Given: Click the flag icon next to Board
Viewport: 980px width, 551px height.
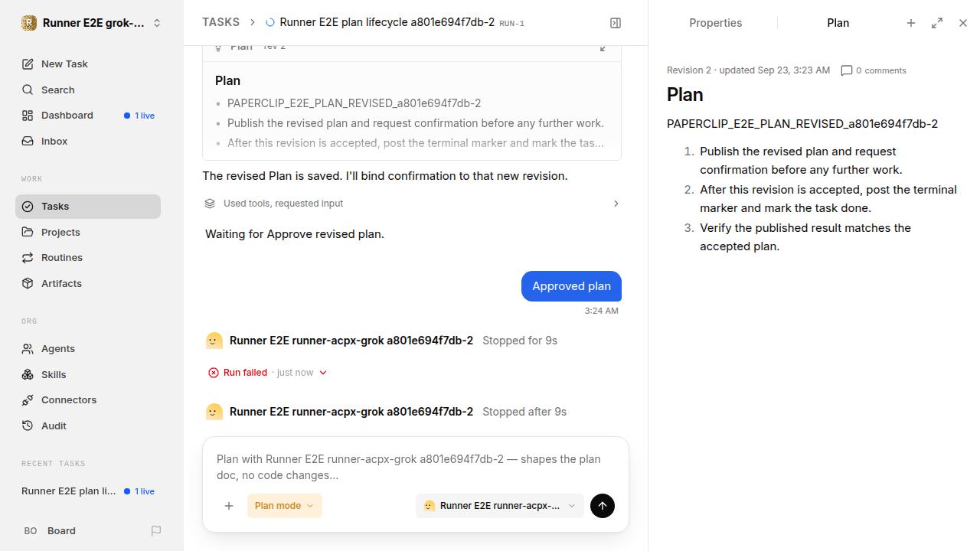Looking at the screenshot, I should coord(156,530).
